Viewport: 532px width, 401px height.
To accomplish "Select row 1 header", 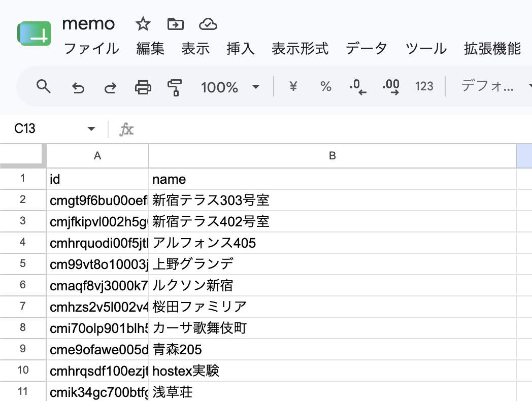I will point(23,179).
